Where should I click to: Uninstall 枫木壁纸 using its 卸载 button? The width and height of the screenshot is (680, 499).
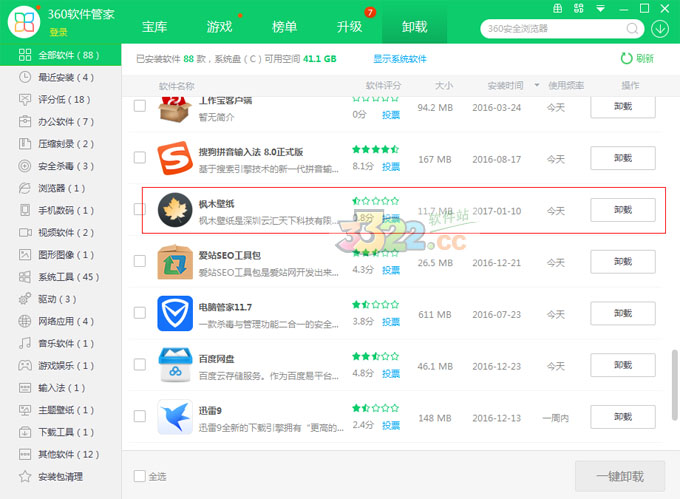click(x=622, y=210)
